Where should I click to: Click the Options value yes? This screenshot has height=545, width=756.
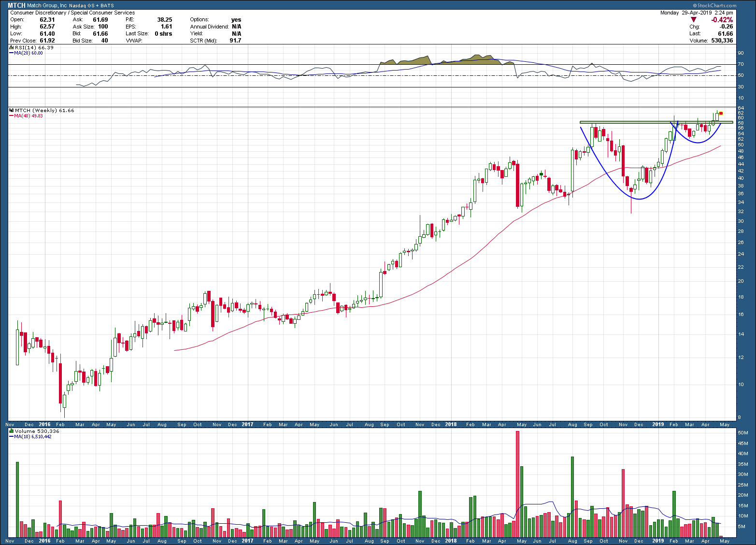tap(236, 20)
